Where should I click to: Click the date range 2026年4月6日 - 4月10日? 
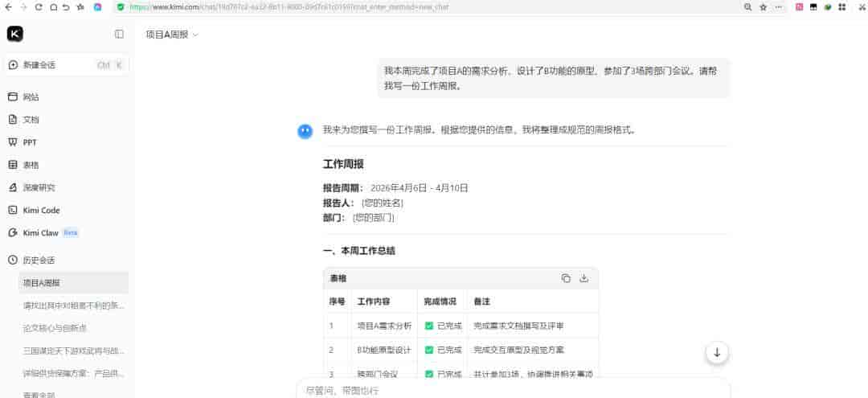click(x=420, y=188)
